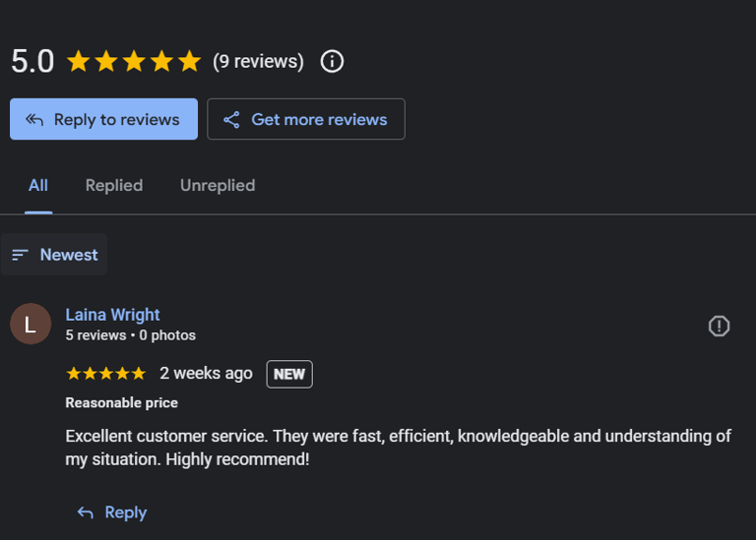Image resolution: width=756 pixels, height=540 pixels.
Task: Click the NEW badge on the review
Action: point(289,374)
